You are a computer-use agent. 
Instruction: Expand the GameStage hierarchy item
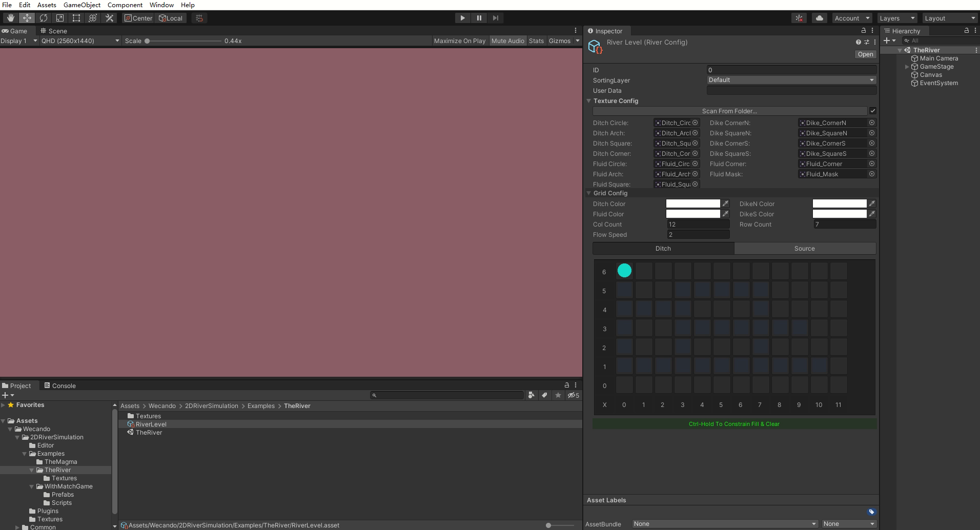(x=907, y=67)
